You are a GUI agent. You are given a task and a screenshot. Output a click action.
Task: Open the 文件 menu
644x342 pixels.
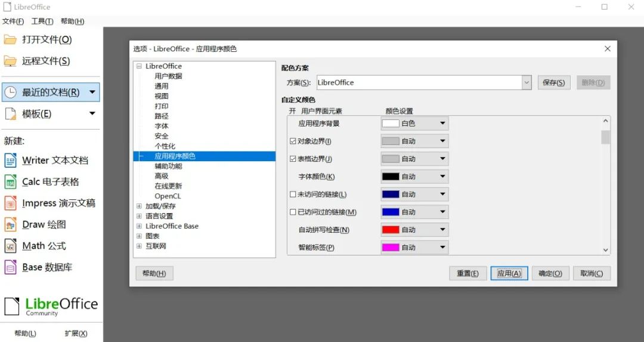[x=13, y=21]
